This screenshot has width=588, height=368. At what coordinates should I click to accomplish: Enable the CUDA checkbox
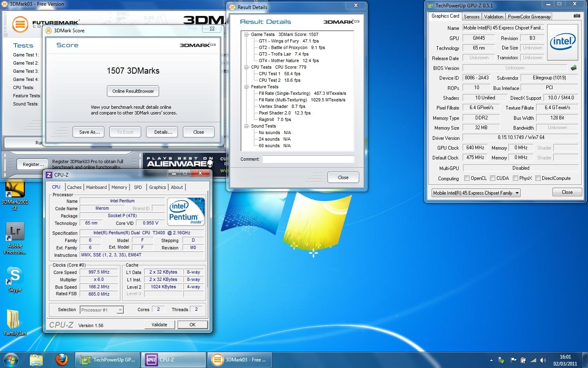[x=492, y=178]
